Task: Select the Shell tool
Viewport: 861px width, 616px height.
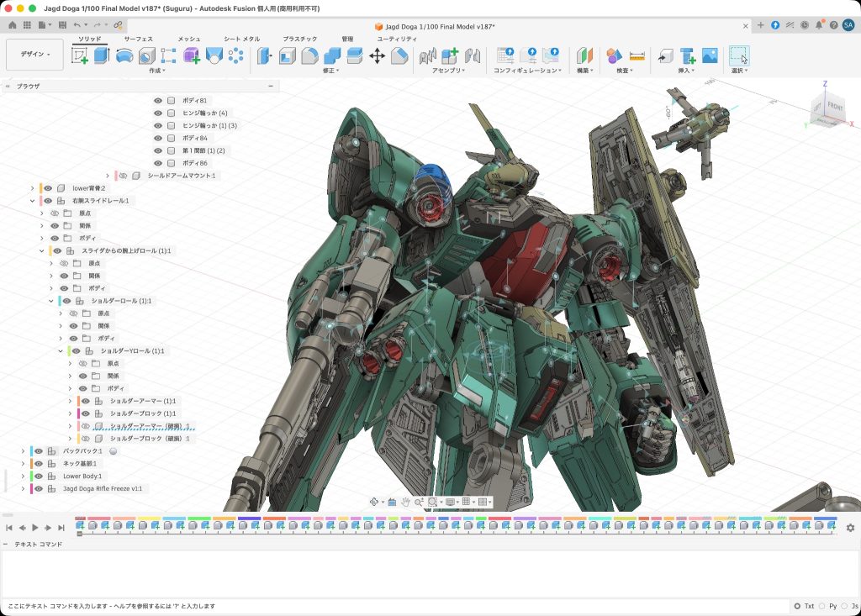Action: [x=288, y=55]
